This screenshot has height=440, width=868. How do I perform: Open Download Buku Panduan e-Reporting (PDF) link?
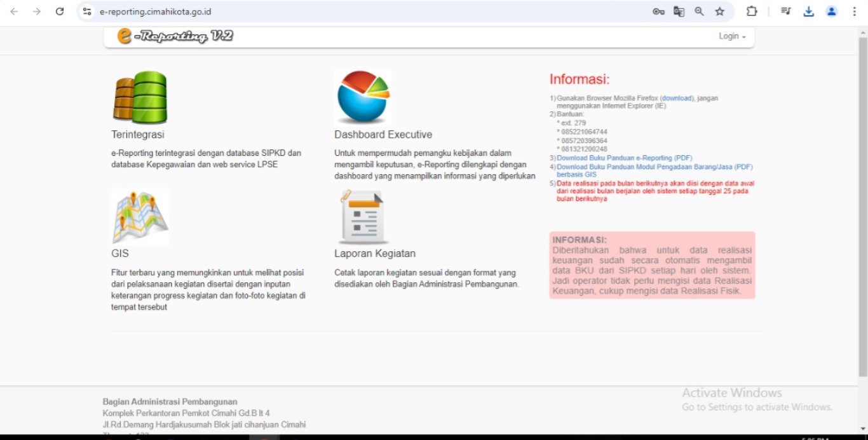[x=624, y=158]
